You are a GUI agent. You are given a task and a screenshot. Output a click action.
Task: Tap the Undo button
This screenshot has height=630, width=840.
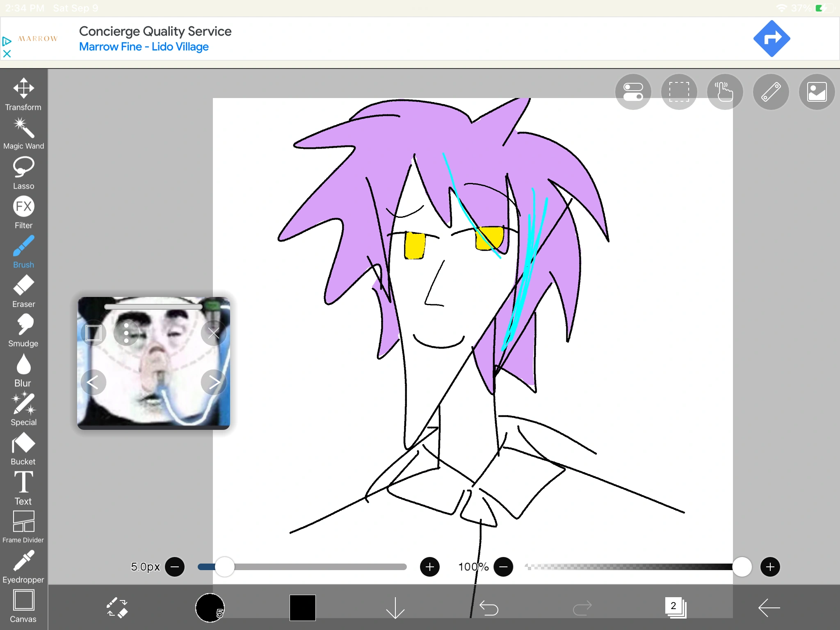tap(488, 609)
